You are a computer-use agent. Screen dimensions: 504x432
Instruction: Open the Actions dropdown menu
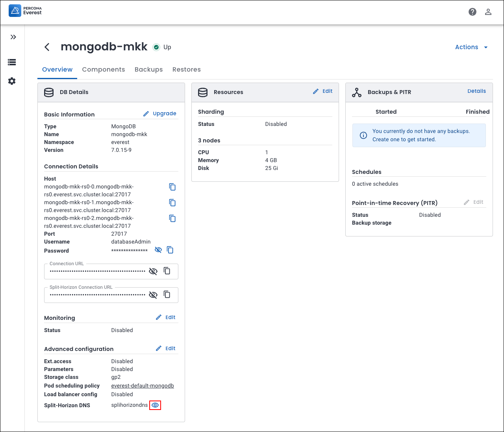click(x=471, y=47)
